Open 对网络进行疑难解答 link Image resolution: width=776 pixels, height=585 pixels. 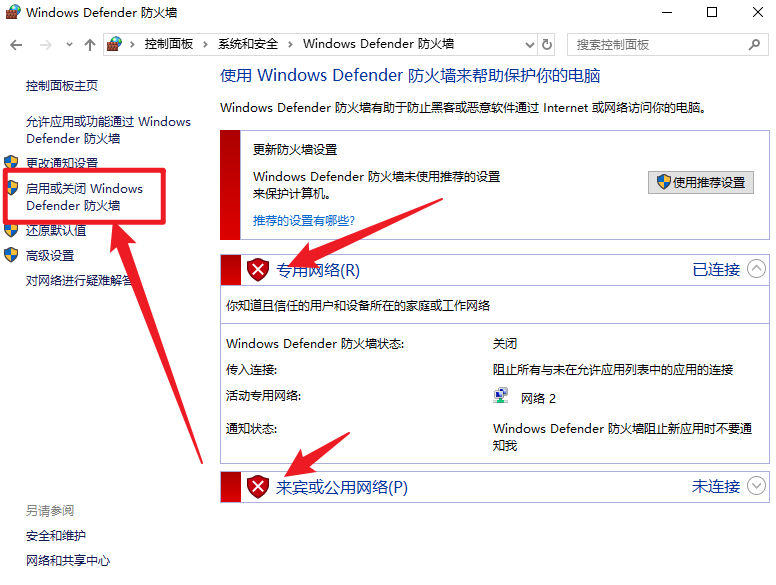[x=78, y=281]
